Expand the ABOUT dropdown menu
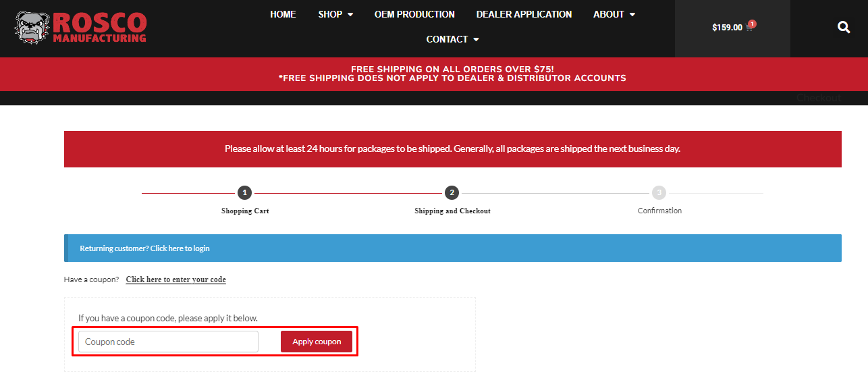Screen dimensions: 868x378 click(x=614, y=14)
